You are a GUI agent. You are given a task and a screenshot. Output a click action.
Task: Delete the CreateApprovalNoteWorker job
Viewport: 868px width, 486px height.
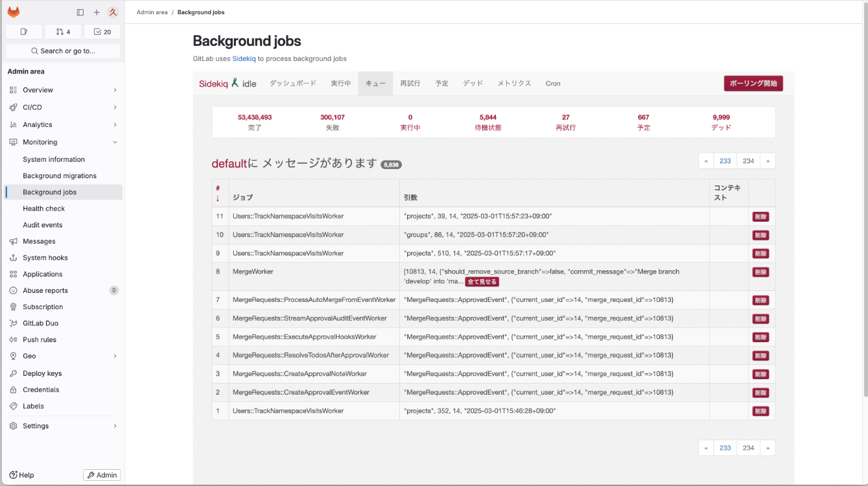(760, 375)
